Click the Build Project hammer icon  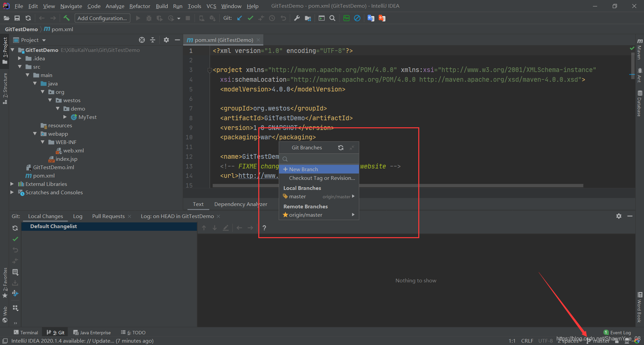pos(66,18)
